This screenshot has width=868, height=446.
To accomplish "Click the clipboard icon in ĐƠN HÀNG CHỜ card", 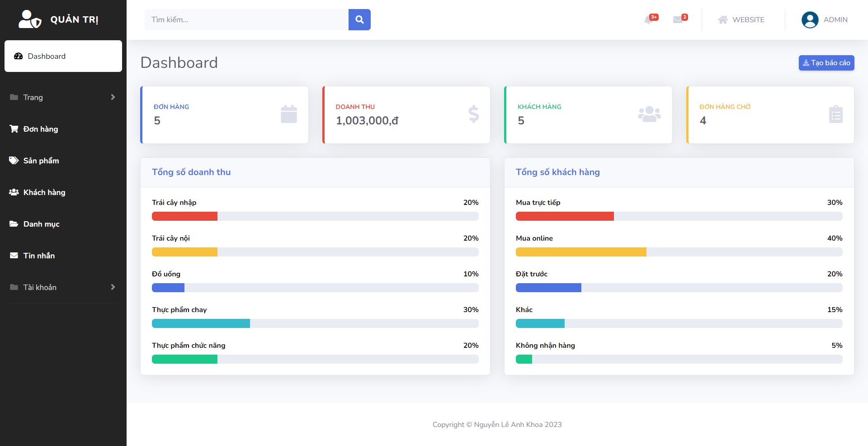I will [x=836, y=114].
